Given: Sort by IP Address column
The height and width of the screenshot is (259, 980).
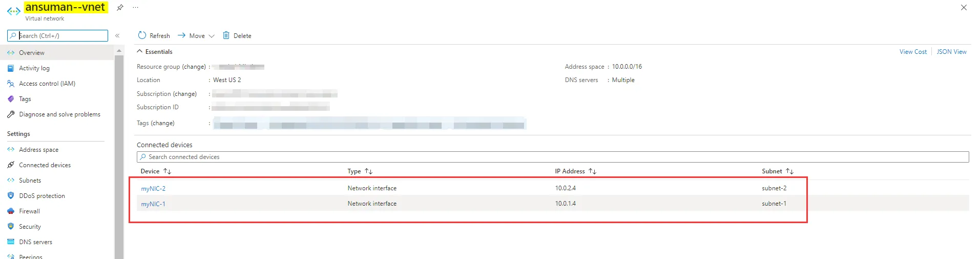Looking at the screenshot, I should point(575,171).
